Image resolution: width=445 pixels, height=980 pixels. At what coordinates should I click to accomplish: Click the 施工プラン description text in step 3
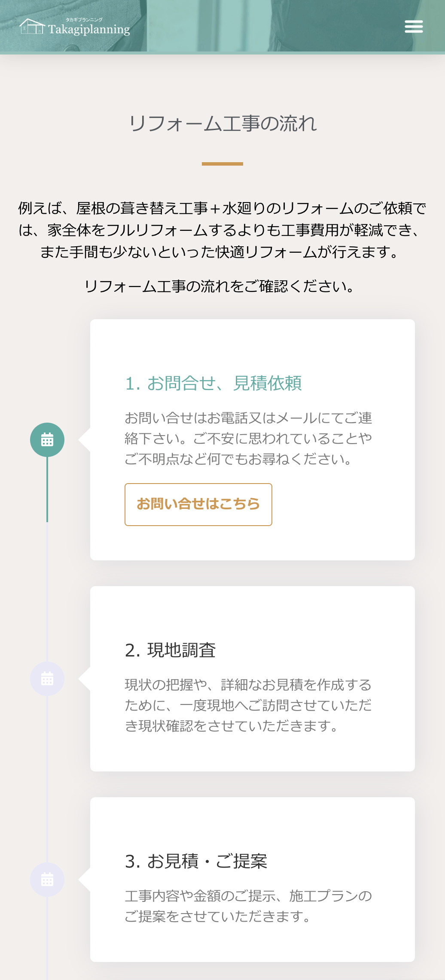(248, 906)
